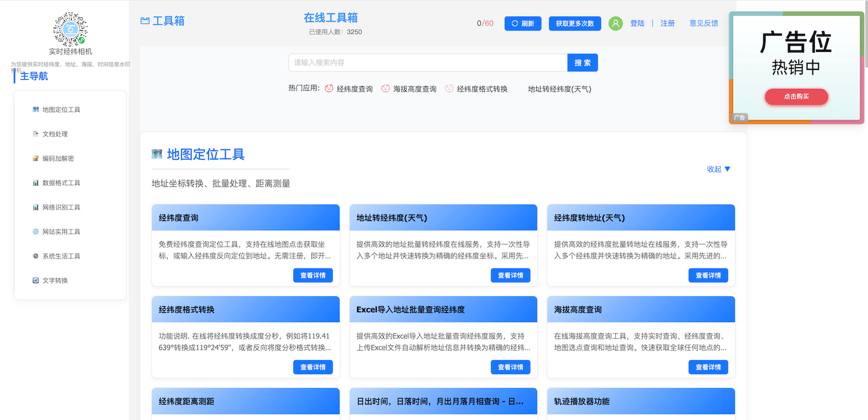Click the 实时经纬相机 QR code image
Screen dimensions: 868x420
[70, 29]
